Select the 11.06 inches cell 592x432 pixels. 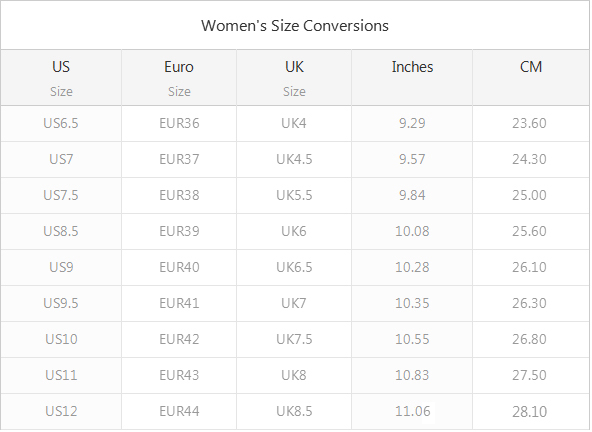click(x=412, y=411)
